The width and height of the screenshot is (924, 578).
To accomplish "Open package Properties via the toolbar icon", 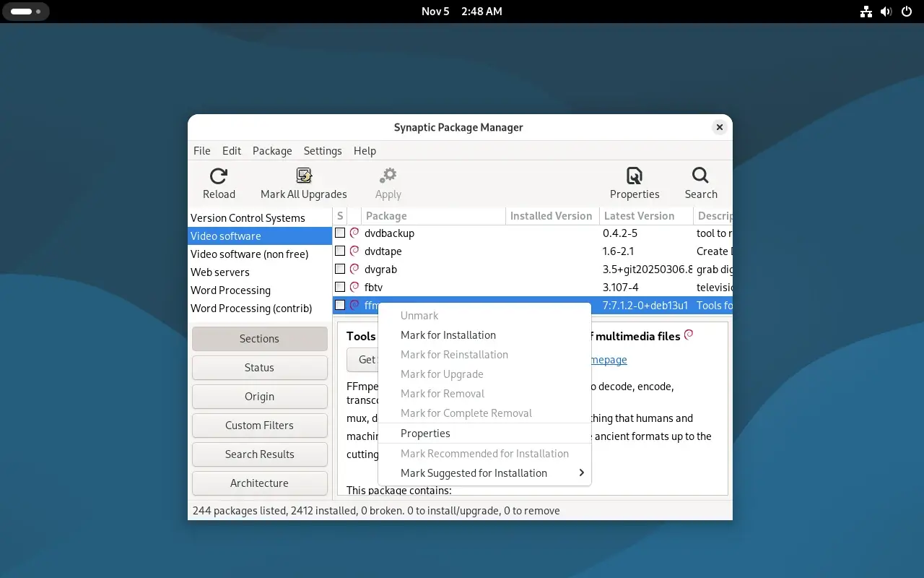I will (x=634, y=174).
